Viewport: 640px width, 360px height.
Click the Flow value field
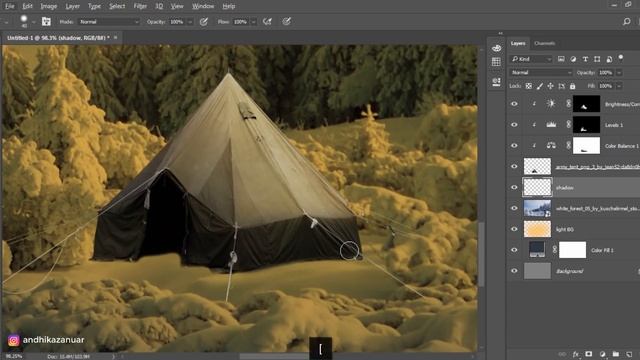click(x=241, y=22)
